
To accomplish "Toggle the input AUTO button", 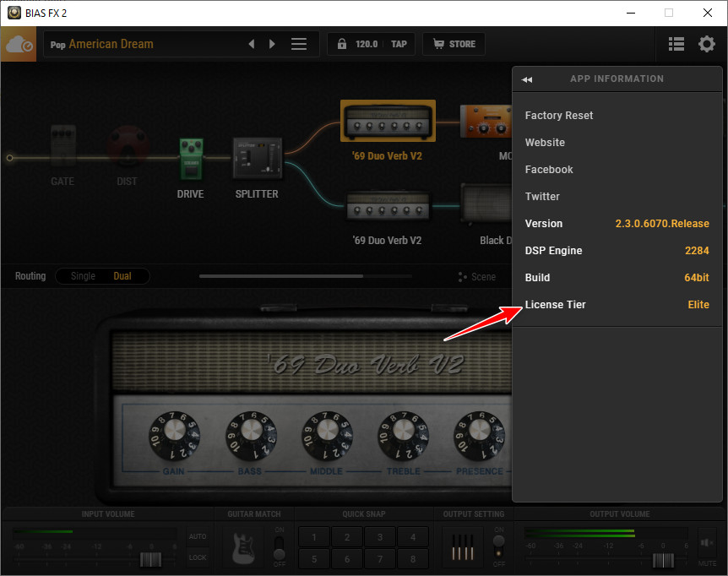I will (198, 536).
